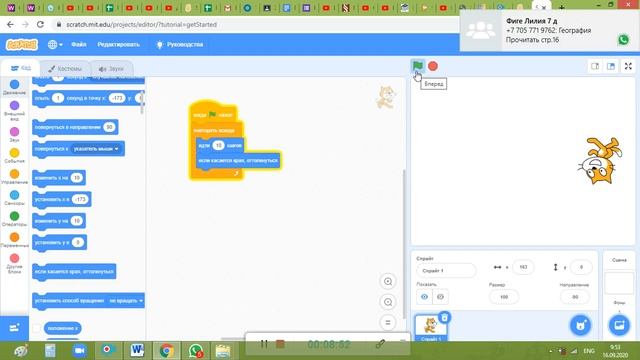Delete the selected sprite with trash icon
Screen dimensions: 640x360
444,317
